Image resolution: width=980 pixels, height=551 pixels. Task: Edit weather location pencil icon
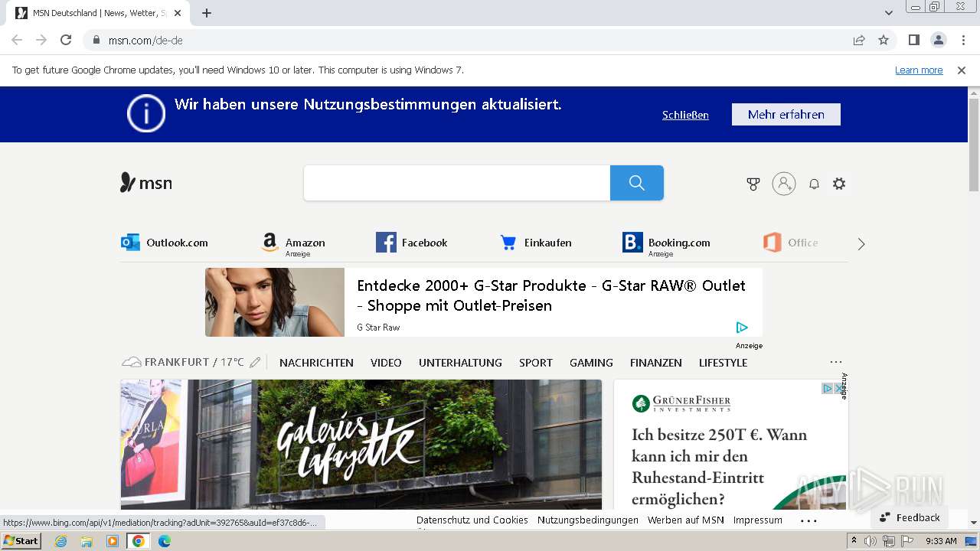point(255,362)
